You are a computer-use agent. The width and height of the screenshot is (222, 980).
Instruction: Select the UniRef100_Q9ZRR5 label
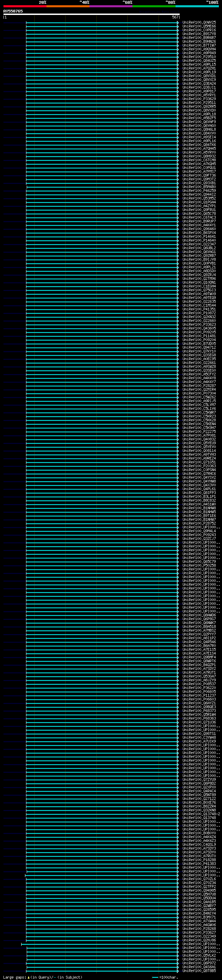point(199,106)
